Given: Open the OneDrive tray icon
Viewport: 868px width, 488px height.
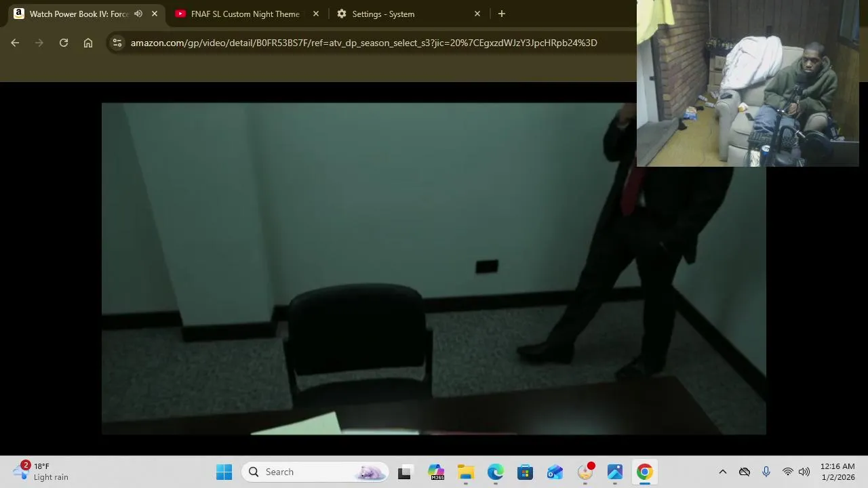Looking at the screenshot, I should tap(745, 472).
